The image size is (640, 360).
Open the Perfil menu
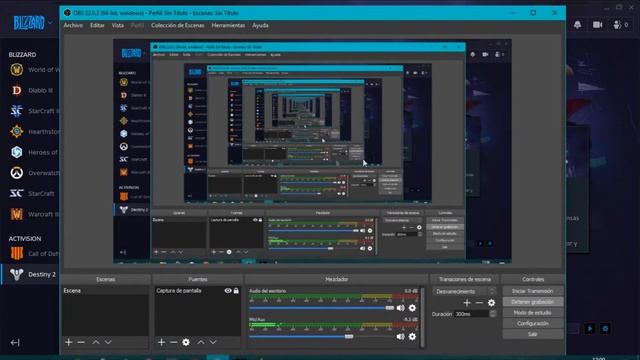[x=137, y=25]
